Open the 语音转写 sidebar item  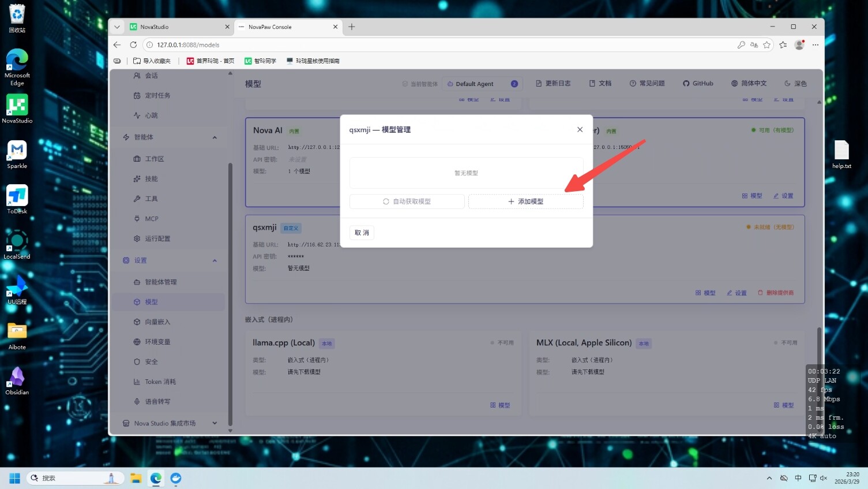(x=157, y=401)
